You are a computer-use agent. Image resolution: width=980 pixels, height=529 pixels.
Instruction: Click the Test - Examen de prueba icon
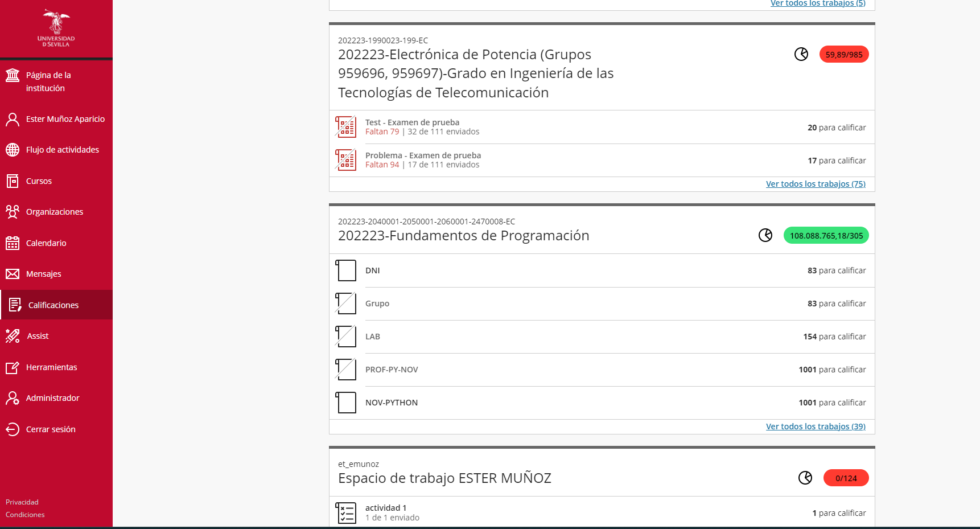click(x=345, y=127)
